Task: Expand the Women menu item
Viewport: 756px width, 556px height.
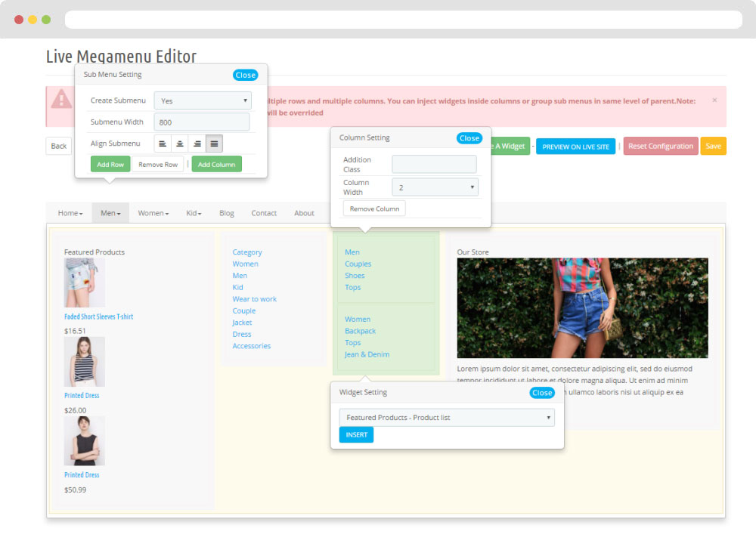Action: point(153,213)
